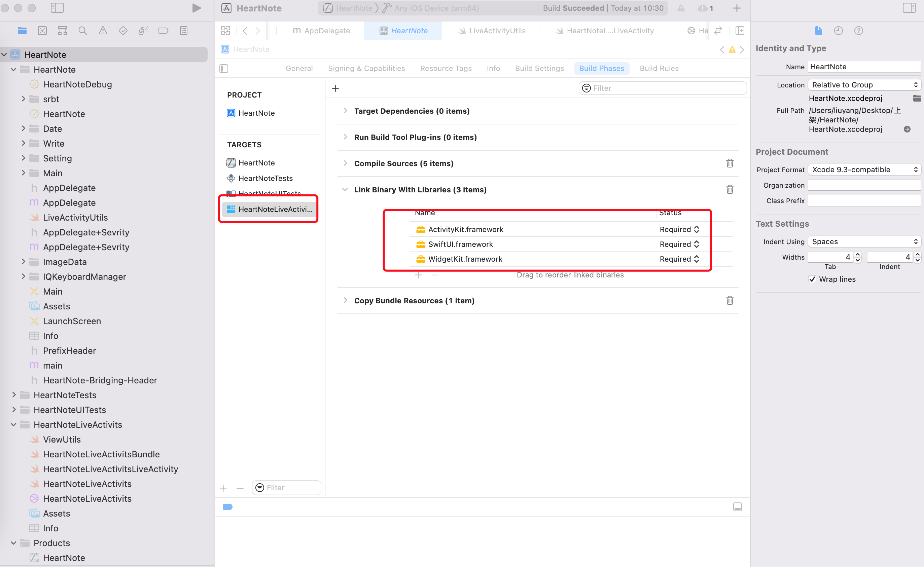Select ViewUtils swift file
Screen dimensions: 924x567
[62, 439]
